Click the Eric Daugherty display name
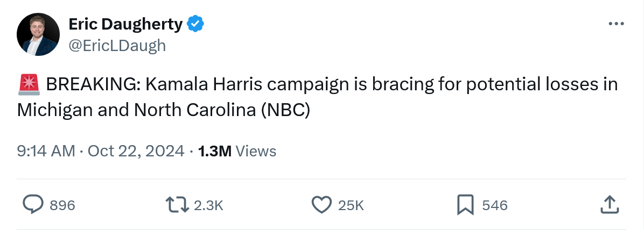Image resolution: width=644 pixels, height=230 pixels. [126, 24]
